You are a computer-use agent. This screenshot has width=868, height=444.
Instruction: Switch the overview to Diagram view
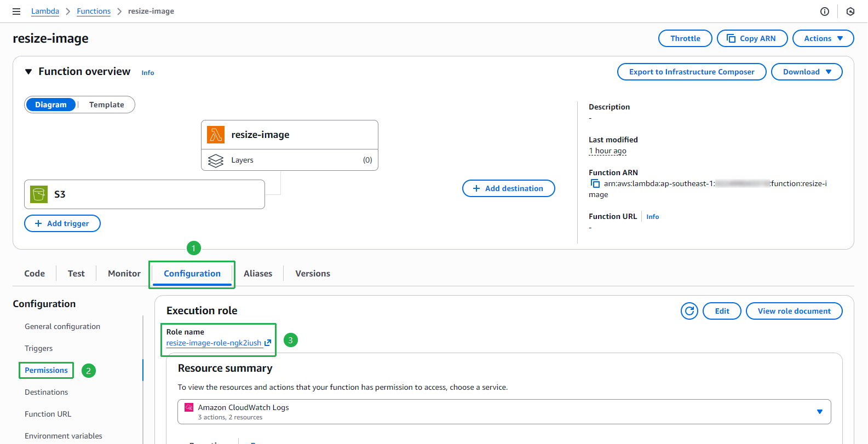51,105
